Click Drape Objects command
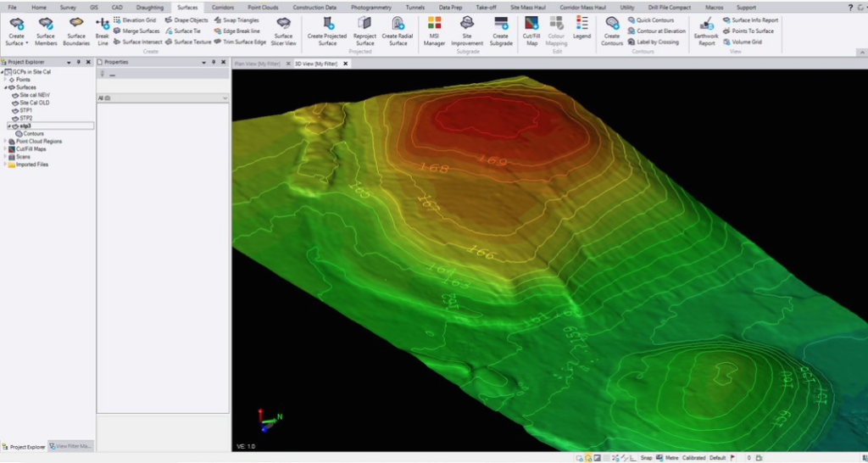The image size is (868, 463). (186, 20)
